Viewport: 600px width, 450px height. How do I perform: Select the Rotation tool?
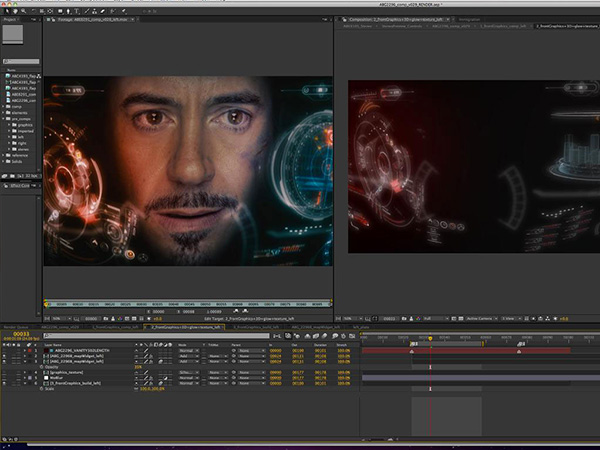coord(34,11)
